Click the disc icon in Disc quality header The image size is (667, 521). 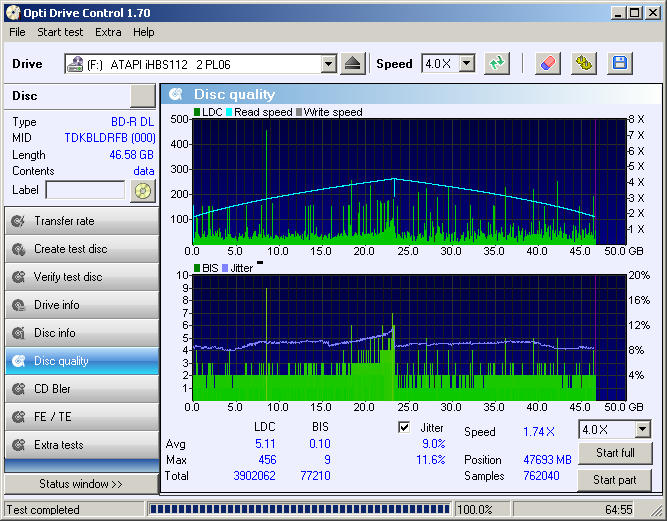(x=175, y=94)
